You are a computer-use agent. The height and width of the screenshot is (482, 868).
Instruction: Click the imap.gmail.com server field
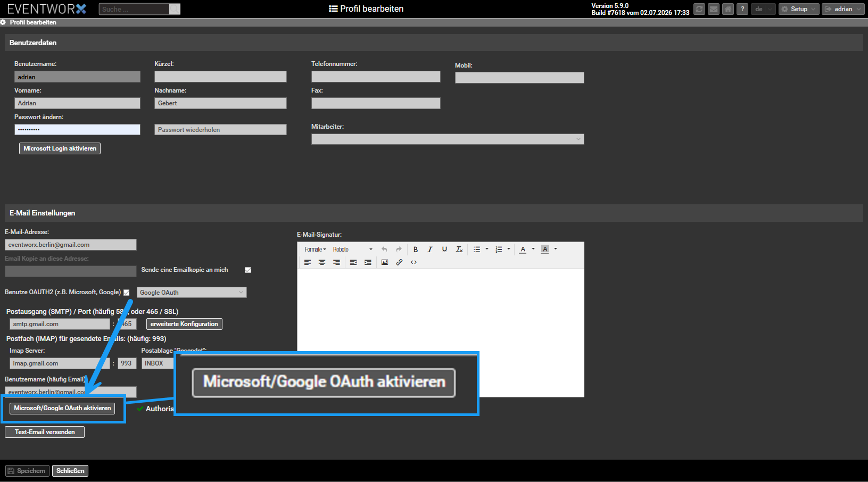(60, 363)
